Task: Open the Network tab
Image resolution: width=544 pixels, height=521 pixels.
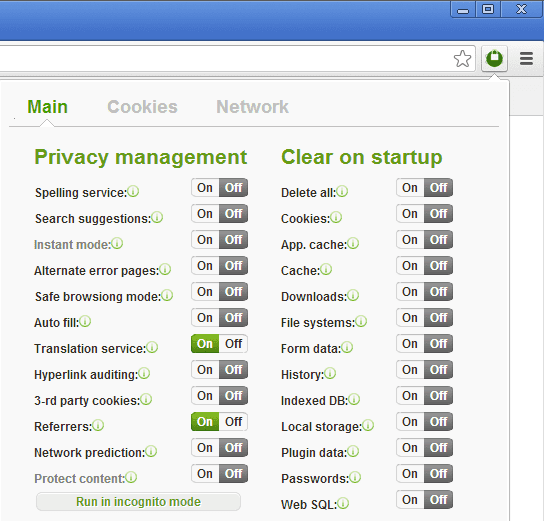Action: click(252, 106)
